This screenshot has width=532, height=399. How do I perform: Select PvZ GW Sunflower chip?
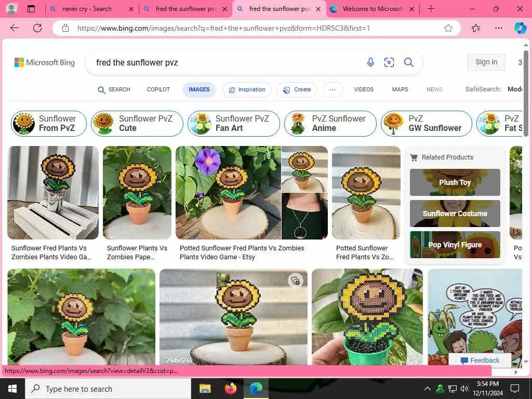tap(427, 124)
